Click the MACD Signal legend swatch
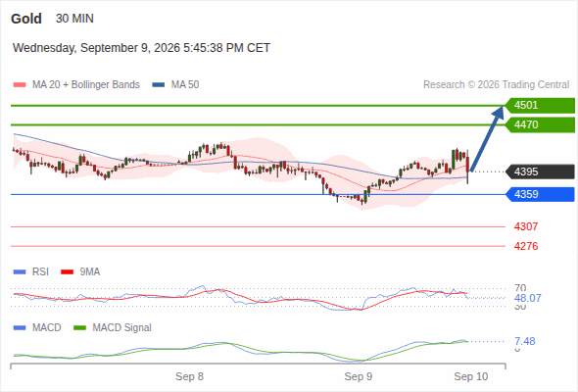 pos(80,328)
